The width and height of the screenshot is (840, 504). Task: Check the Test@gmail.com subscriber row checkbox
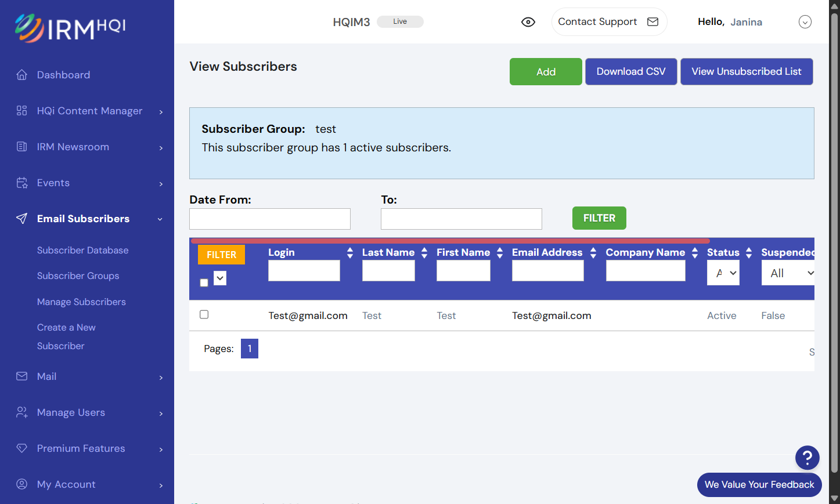tap(204, 314)
